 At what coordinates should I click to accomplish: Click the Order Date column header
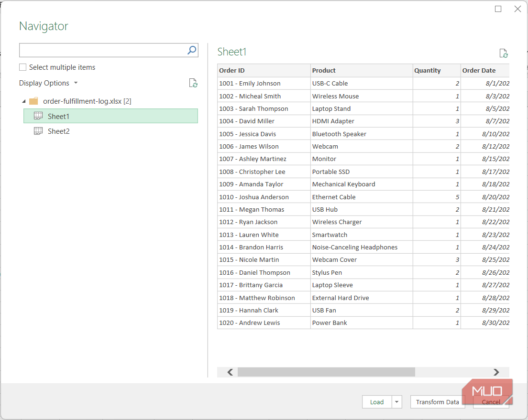[x=485, y=70]
